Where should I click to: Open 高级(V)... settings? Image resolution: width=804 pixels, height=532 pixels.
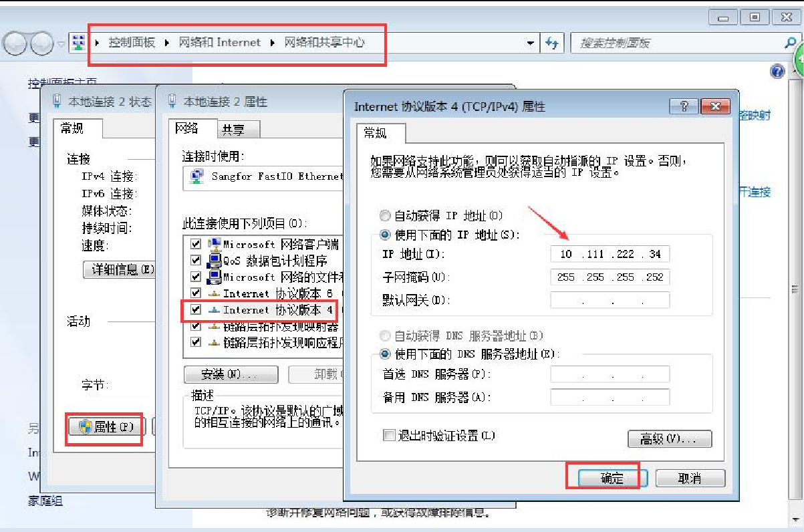tap(670, 439)
